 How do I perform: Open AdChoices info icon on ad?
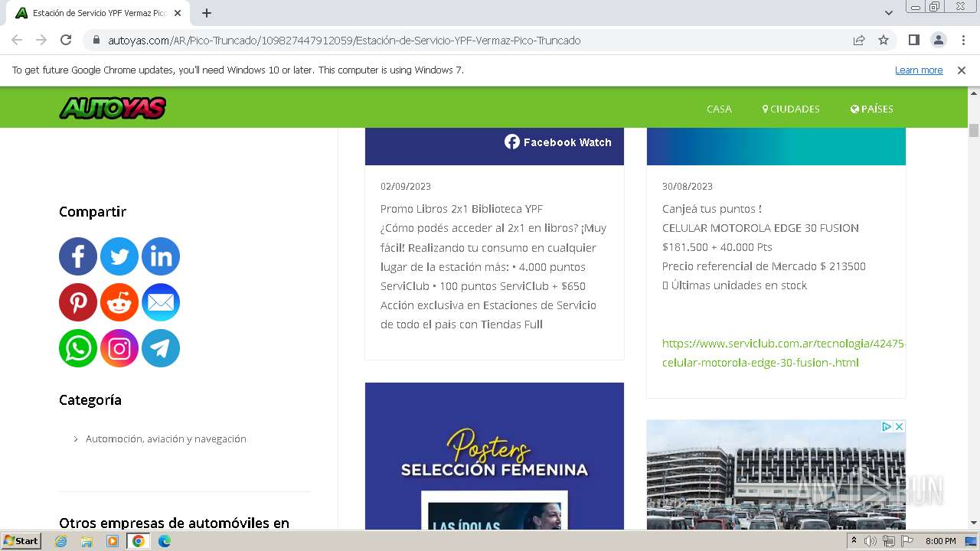(x=886, y=426)
